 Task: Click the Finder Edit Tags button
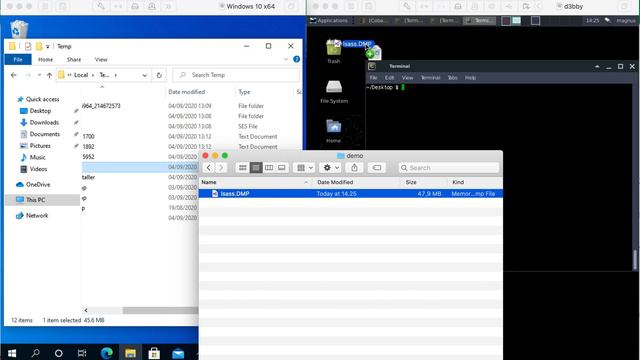377,168
